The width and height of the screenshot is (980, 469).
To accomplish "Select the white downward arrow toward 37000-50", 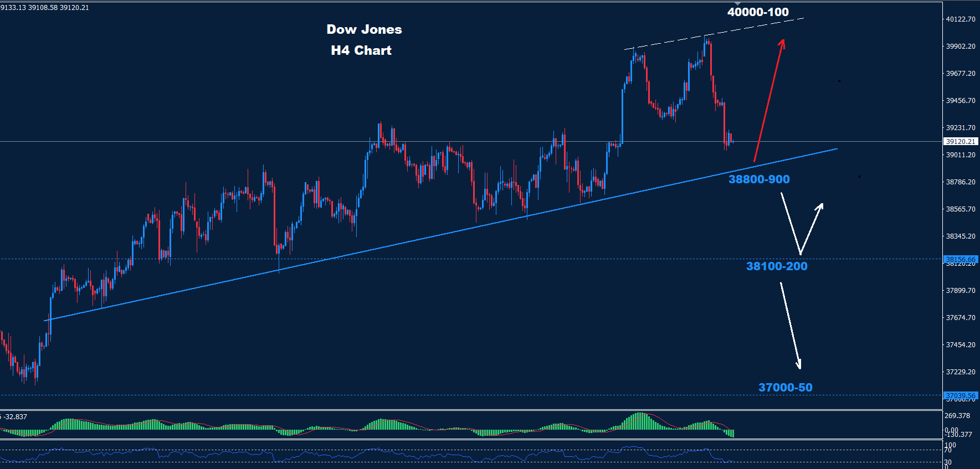I will click(791, 327).
